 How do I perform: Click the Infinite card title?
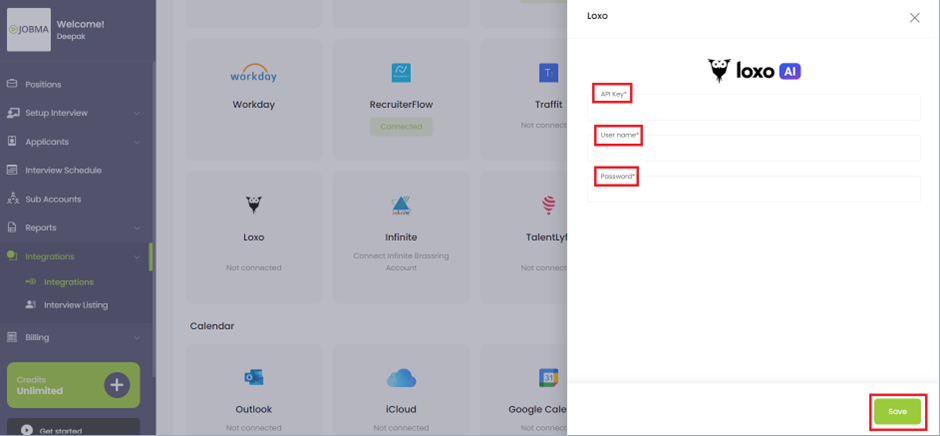click(401, 237)
